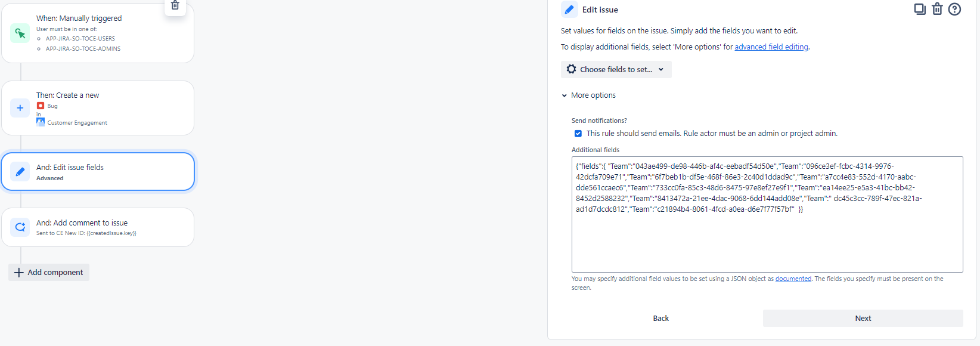The width and height of the screenshot is (980, 346).
Task: Click APP-JIRA-SO-TOCE-ADMINS group text
Action: pos(83,49)
